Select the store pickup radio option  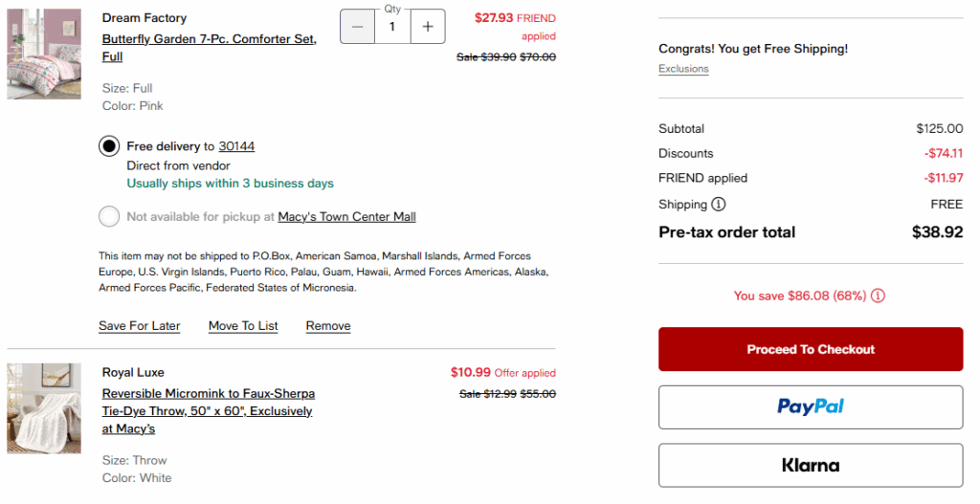[x=109, y=217]
